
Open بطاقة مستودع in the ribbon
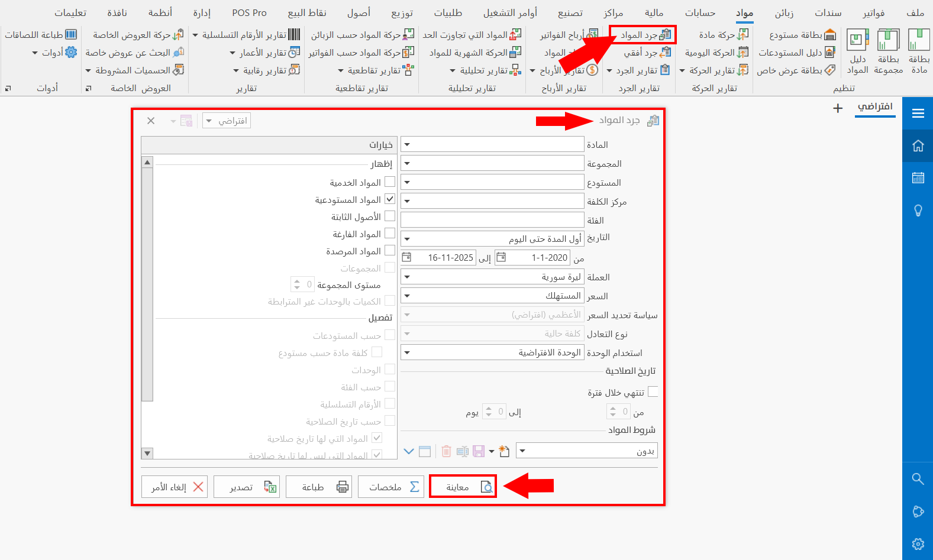coord(802,35)
